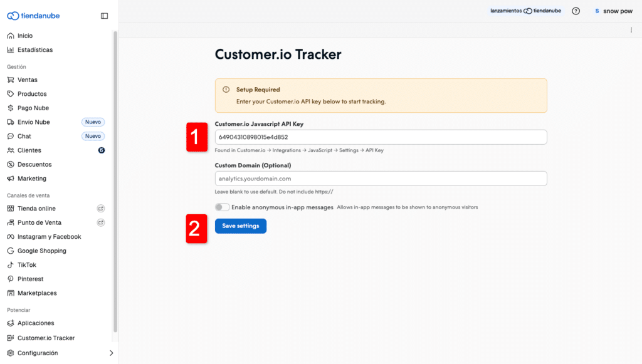Screen dimensions: 642x364
Task: Click the Aplicaciones icon
Action: tap(11, 323)
